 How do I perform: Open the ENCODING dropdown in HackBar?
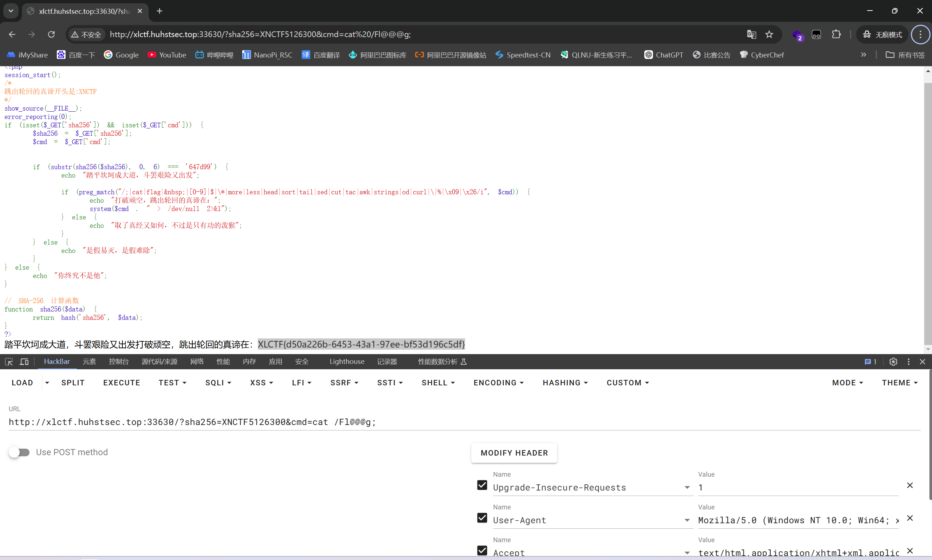tap(499, 383)
